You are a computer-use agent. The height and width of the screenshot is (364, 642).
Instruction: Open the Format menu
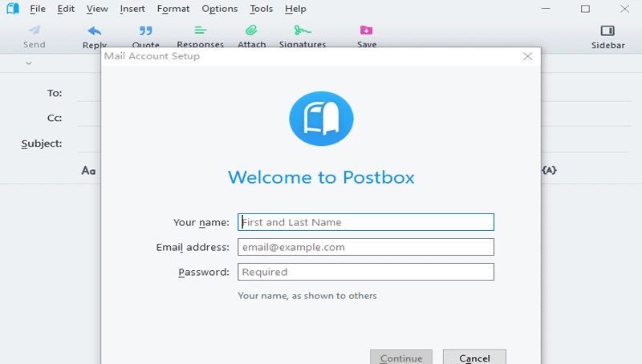click(173, 9)
